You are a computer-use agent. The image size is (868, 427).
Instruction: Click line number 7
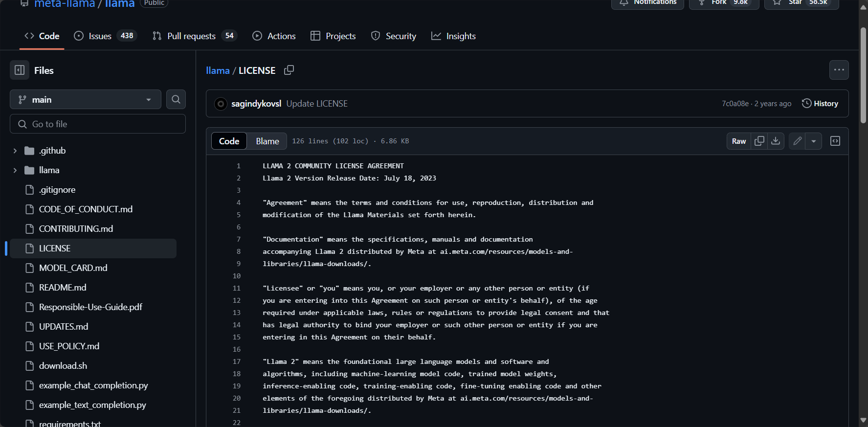tap(238, 239)
